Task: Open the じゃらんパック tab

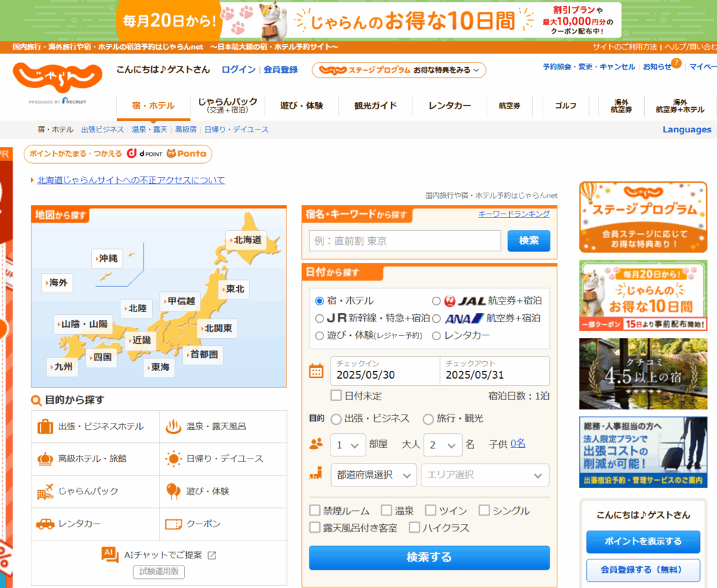Action: pos(228,105)
